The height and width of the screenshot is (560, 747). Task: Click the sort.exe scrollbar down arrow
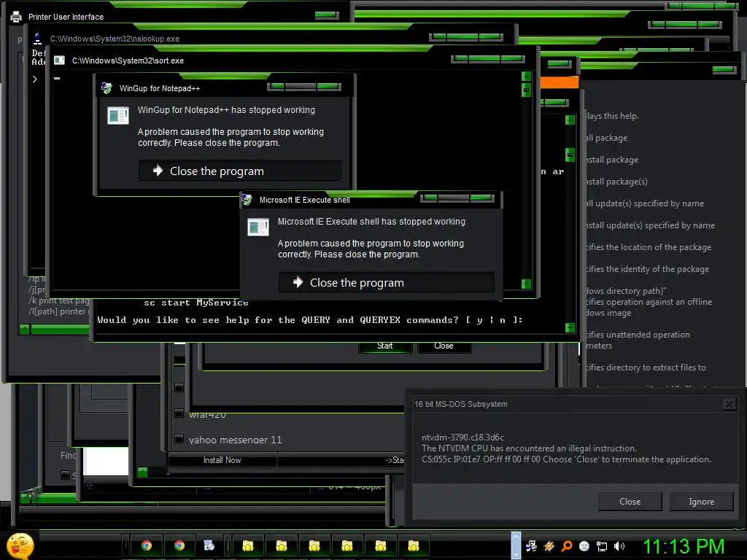coord(527,284)
